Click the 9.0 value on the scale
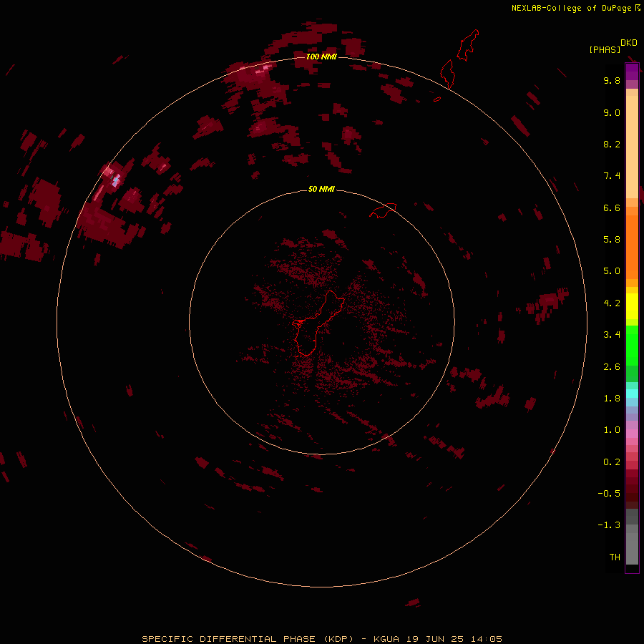Image resolution: width=644 pixels, height=644 pixels. point(612,112)
